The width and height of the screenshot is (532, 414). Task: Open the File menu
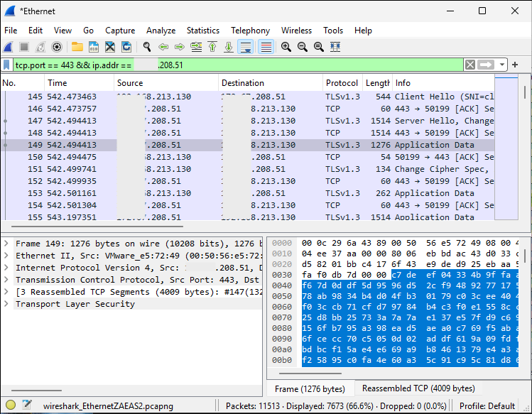click(11, 31)
